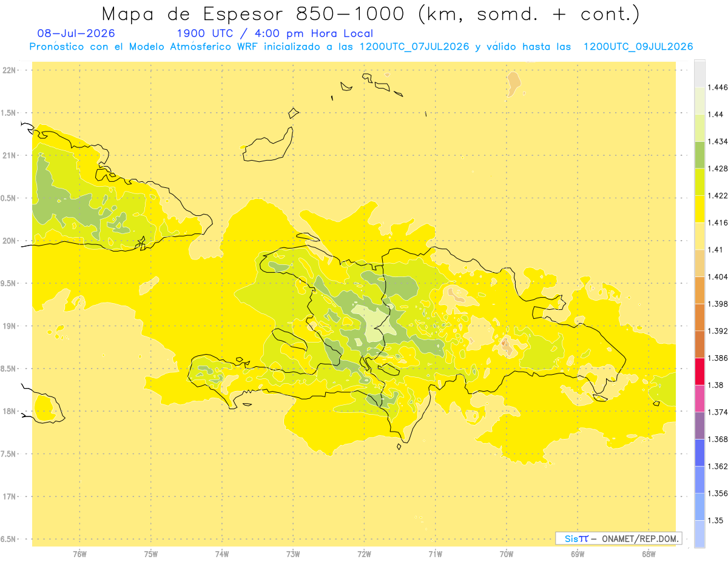Click the color bar label '1.44'
Screen dimensions: 728x562
click(715, 114)
